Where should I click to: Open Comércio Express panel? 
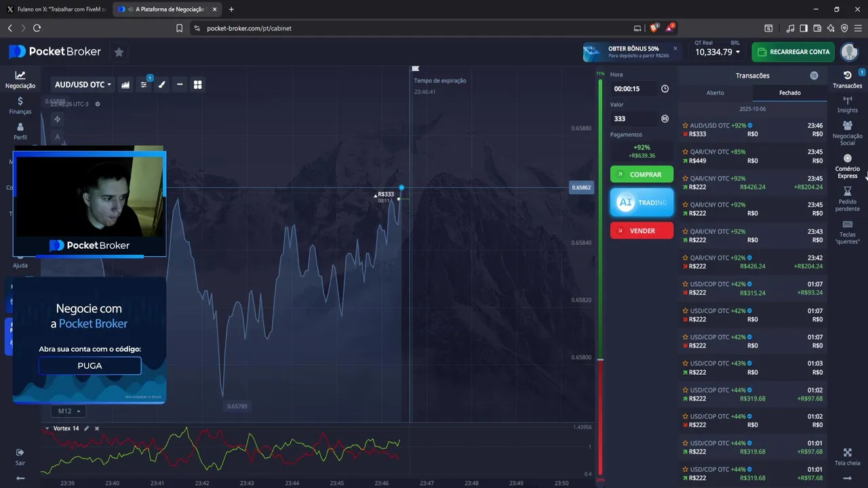point(848,167)
